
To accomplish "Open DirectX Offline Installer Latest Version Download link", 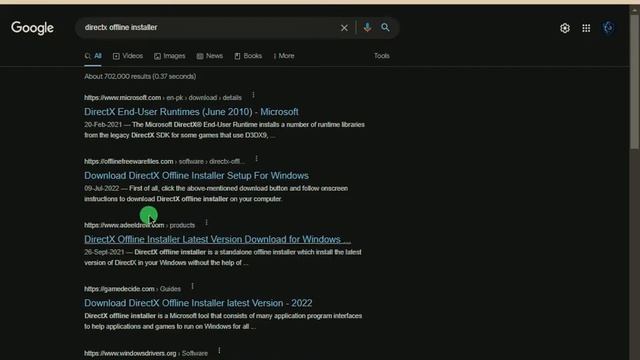I will click(217, 239).
